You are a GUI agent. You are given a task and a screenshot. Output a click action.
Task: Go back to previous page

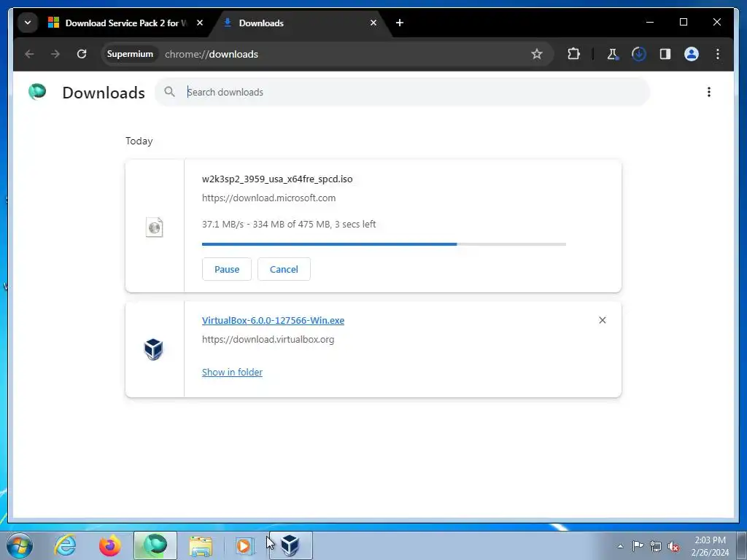click(29, 54)
